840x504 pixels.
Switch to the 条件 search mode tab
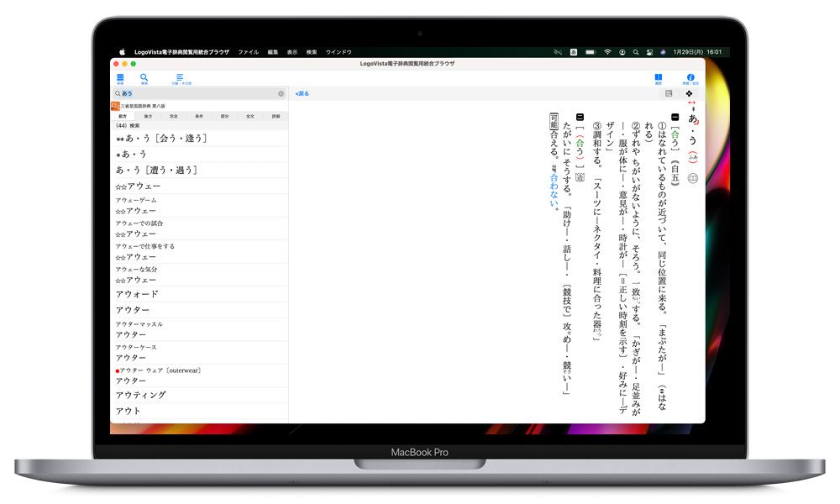pos(199,116)
